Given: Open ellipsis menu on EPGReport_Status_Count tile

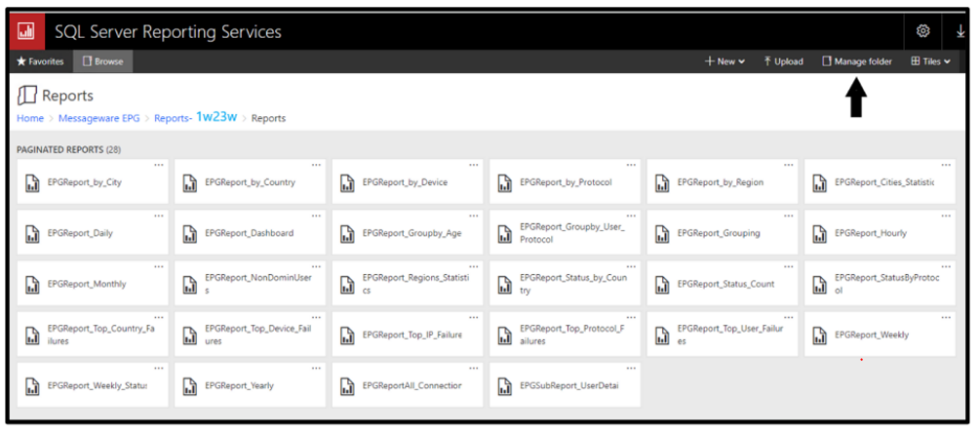Looking at the screenshot, I should tap(789, 266).
